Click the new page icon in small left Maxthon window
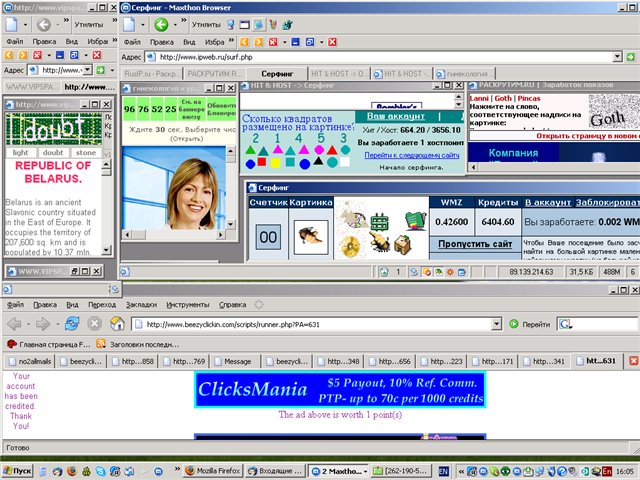The height and width of the screenshot is (480, 640). tap(11, 24)
